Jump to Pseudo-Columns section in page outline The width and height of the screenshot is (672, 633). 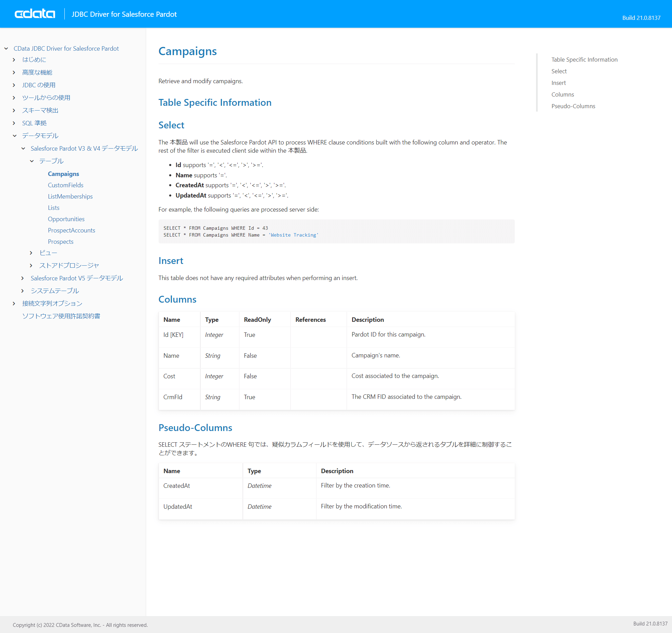(573, 106)
